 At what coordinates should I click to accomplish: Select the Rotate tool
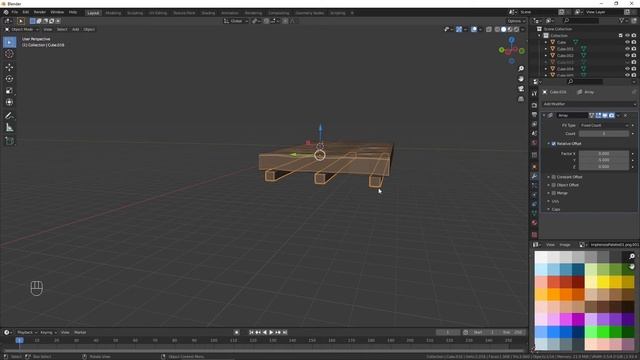9,79
